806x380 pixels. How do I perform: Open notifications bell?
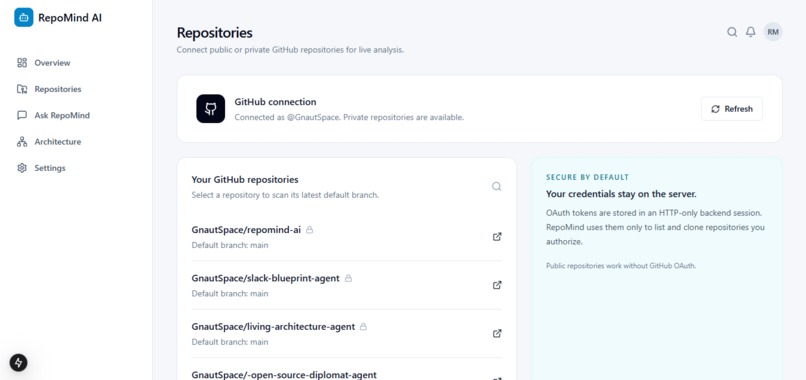pyautogui.click(x=751, y=32)
